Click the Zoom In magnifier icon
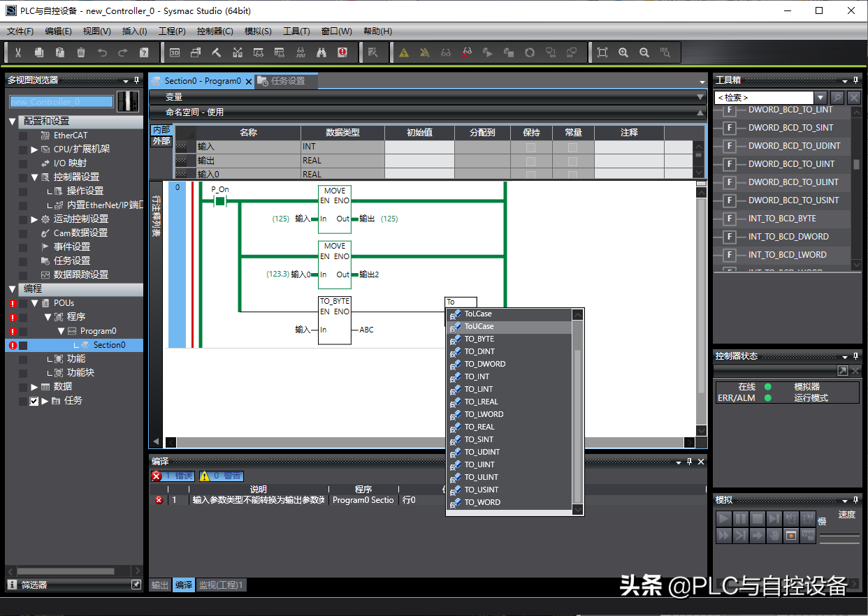Screen dimensions: 868x616 tap(623, 52)
